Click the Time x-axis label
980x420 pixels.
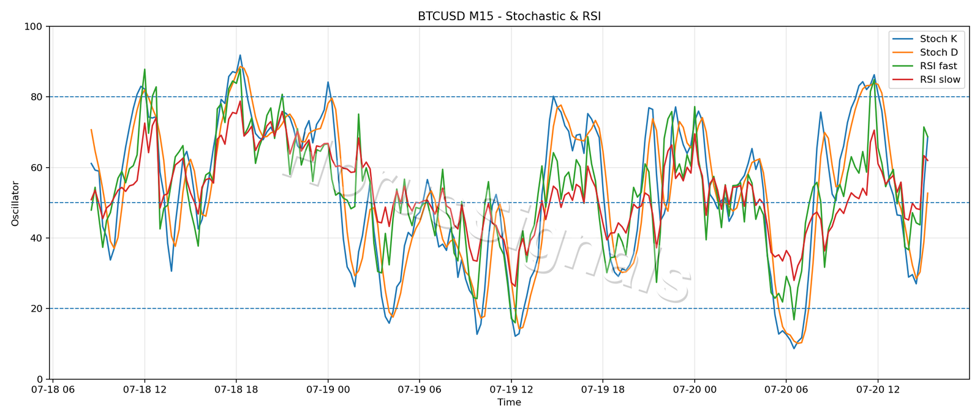(x=509, y=402)
